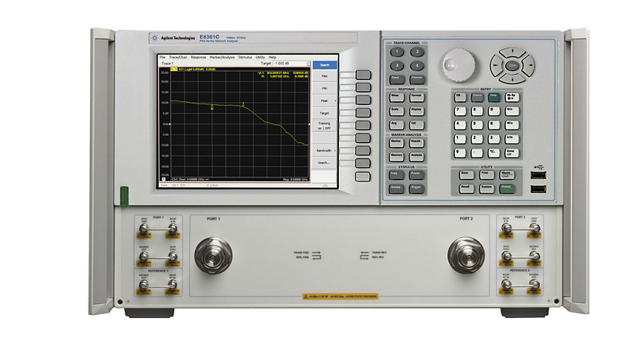Push the Display key in Response group
This screenshot has height=352, width=644.
point(417,112)
